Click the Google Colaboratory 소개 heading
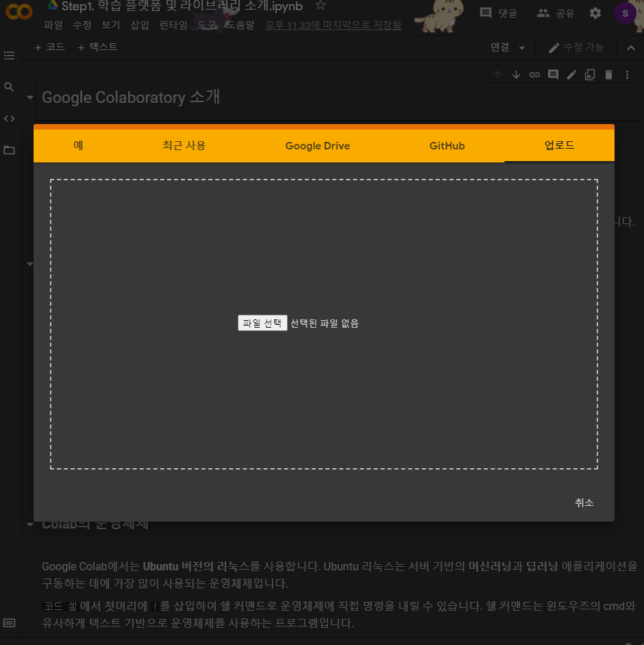644x645 pixels. (x=131, y=97)
